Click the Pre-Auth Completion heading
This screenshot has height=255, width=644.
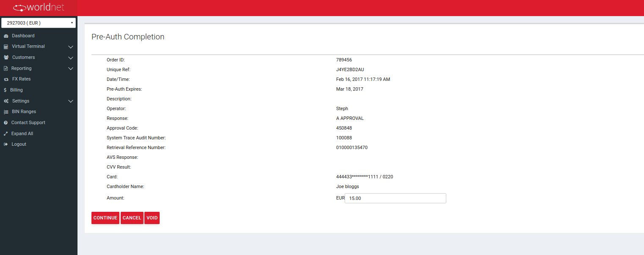tap(128, 37)
